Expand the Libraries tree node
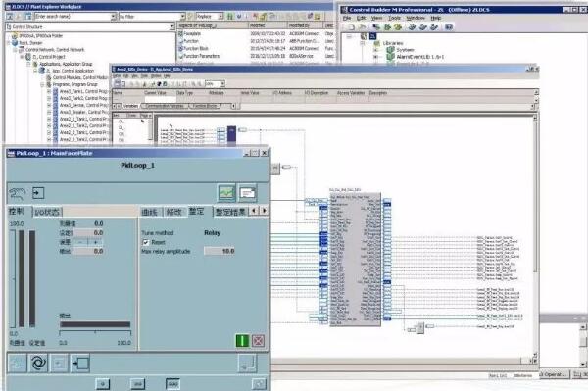This screenshot has width=588, height=391. click(x=363, y=43)
